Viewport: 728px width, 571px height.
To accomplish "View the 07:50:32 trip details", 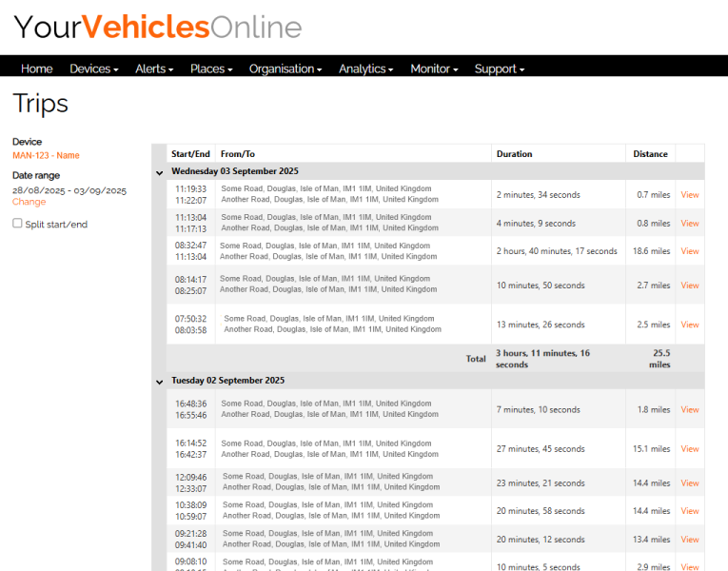I will point(689,325).
